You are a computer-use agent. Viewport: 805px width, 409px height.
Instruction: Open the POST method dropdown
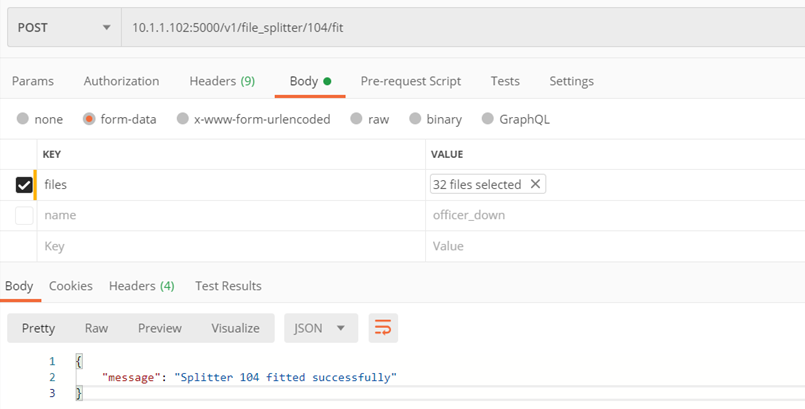click(x=64, y=27)
